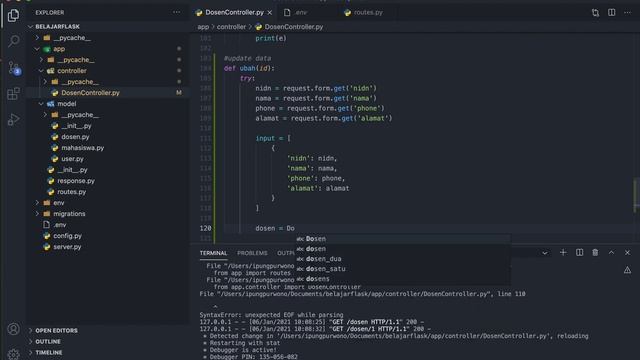Image resolution: width=640 pixels, height=360 pixels.
Task: Open config.py in the file tree
Action: tap(67, 236)
